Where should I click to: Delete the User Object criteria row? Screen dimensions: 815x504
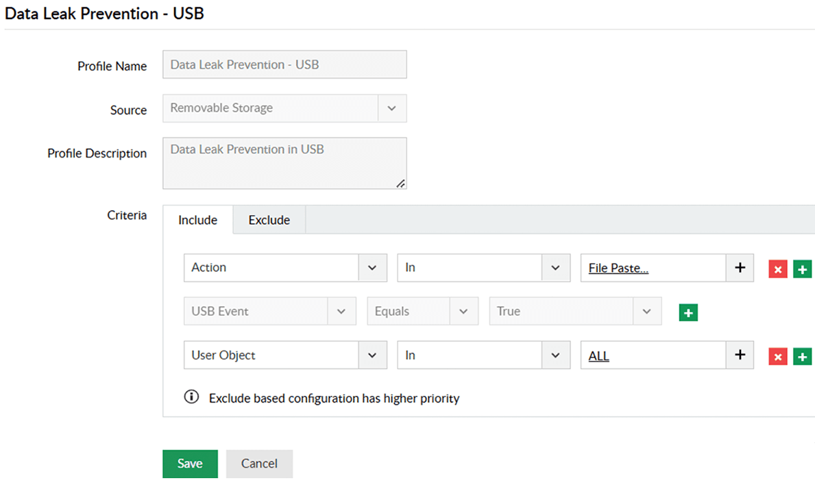click(777, 355)
